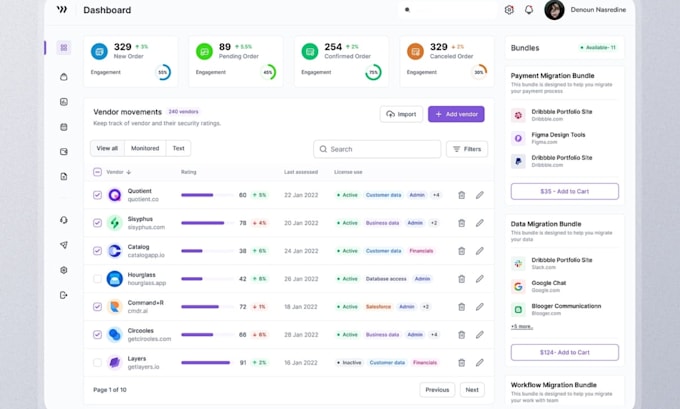Go to Previous page
Image resolution: width=680 pixels, height=409 pixels.
click(437, 390)
